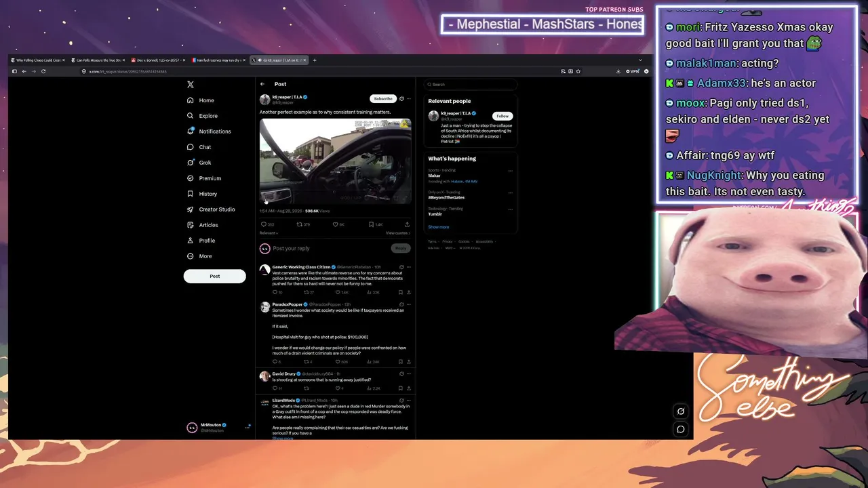Play the bodycam video in the post
Image resolution: width=868 pixels, height=488 pixels.
click(x=336, y=161)
